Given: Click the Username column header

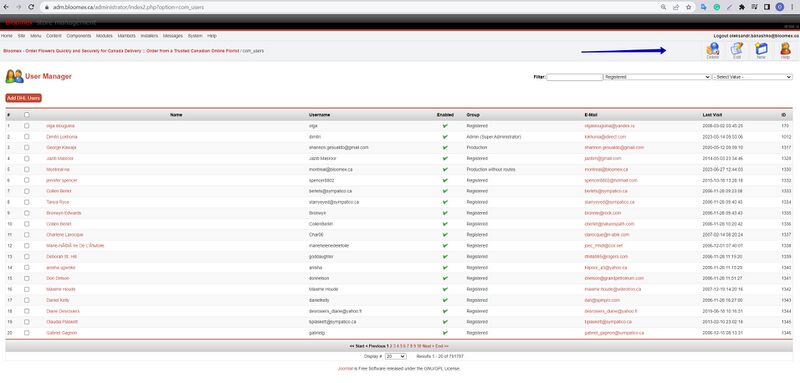Looking at the screenshot, I should (x=319, y=115).
